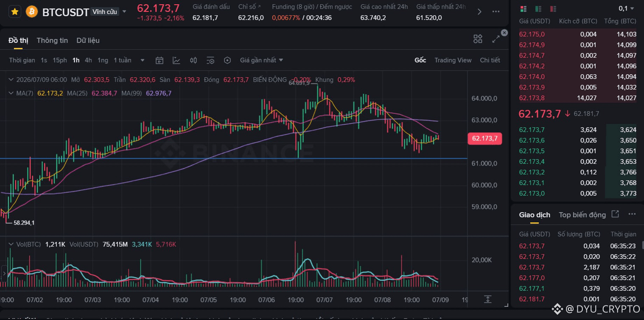Show only sell orders in order book

(553, 8)
